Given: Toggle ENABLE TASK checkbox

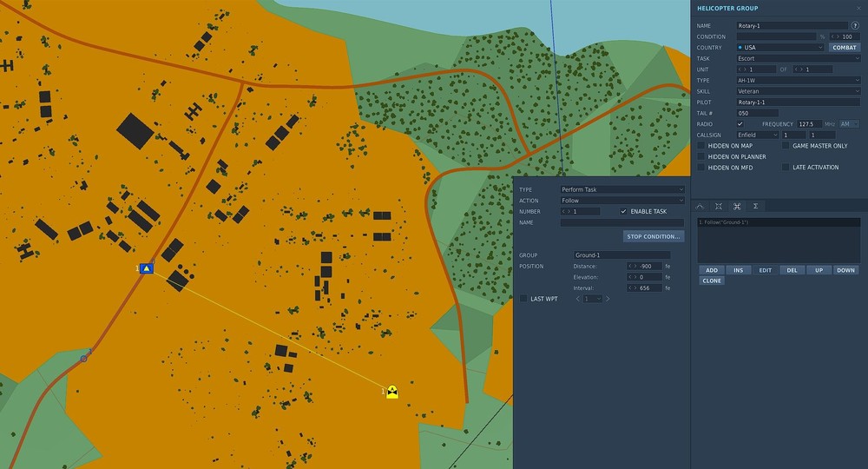Looking at the screenshot, I should (623, 212).
